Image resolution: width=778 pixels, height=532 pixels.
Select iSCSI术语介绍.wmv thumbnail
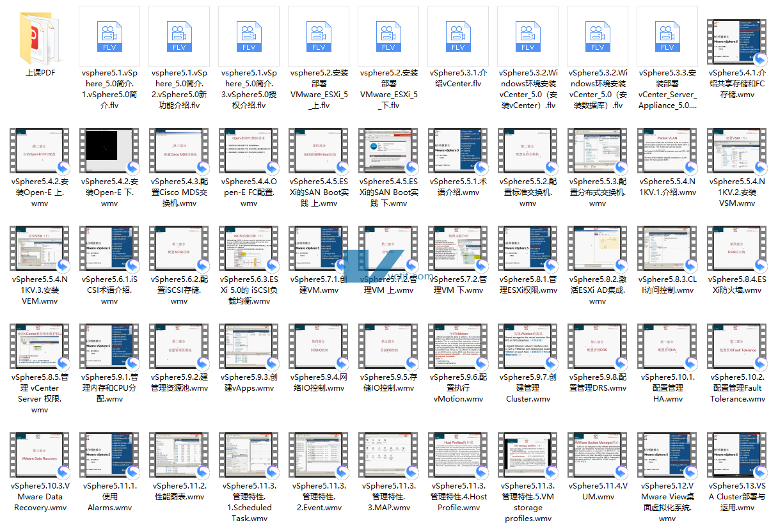click(x=109, y=249)
